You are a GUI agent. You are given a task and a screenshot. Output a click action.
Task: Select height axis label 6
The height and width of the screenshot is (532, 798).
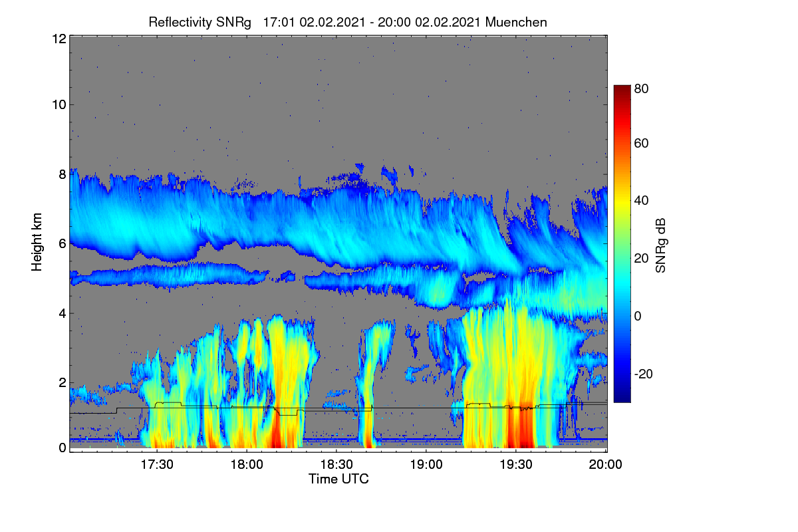click(x=62, y=243)
